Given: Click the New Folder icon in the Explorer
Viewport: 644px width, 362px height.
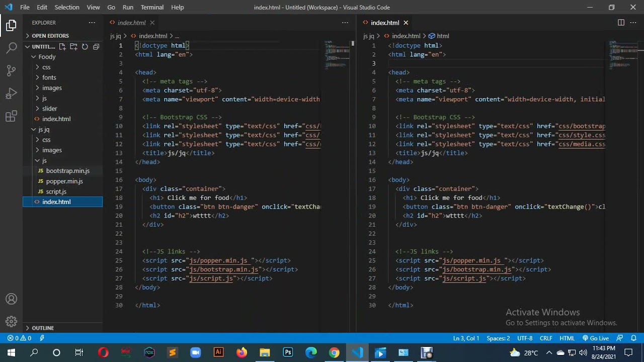Looking at the screenshot, I should point(73,46).
